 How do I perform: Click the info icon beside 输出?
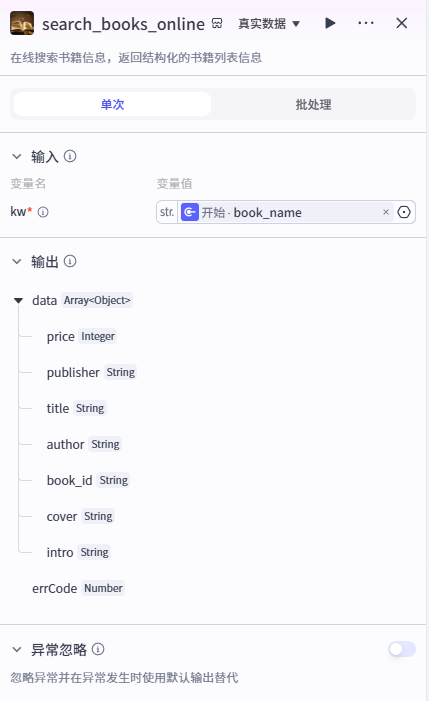click(x=70, y=261)
